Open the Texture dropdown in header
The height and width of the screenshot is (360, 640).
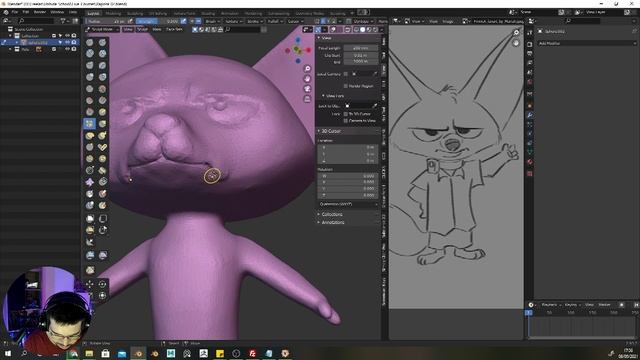coord(233,21)
